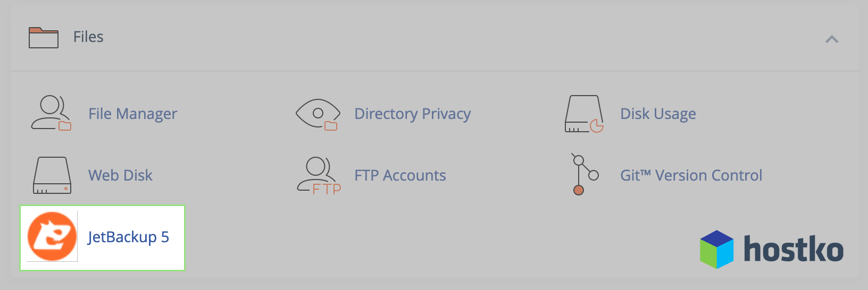Screen dimensions: 868x290
Task: Go to Directory Privacy link
Action: click(413, 114)
